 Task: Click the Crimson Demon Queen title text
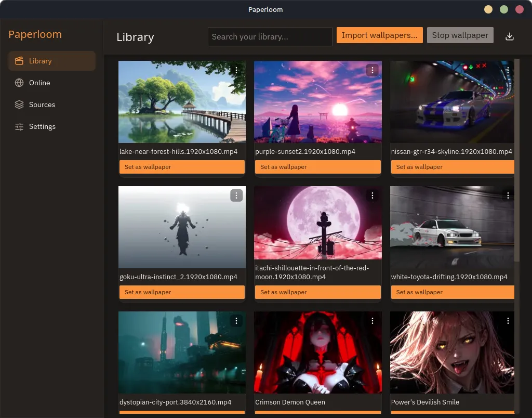tap(290, 402)
